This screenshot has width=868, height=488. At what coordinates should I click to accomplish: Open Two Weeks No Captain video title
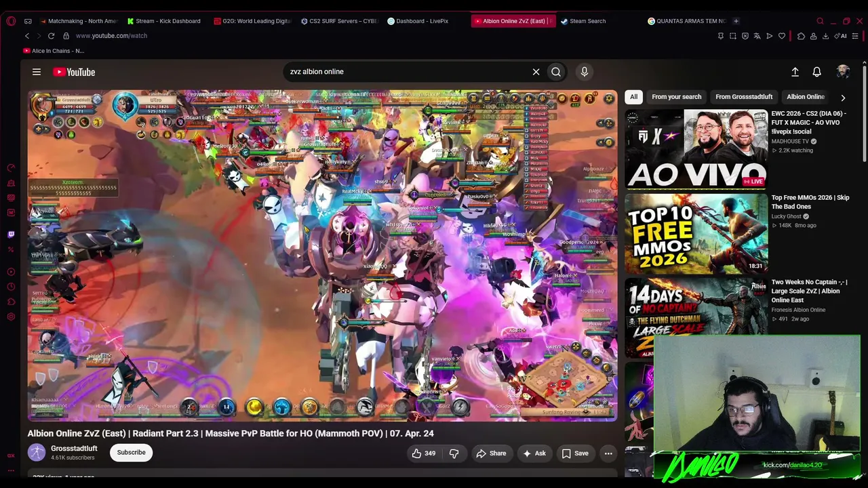coord(810,291)
